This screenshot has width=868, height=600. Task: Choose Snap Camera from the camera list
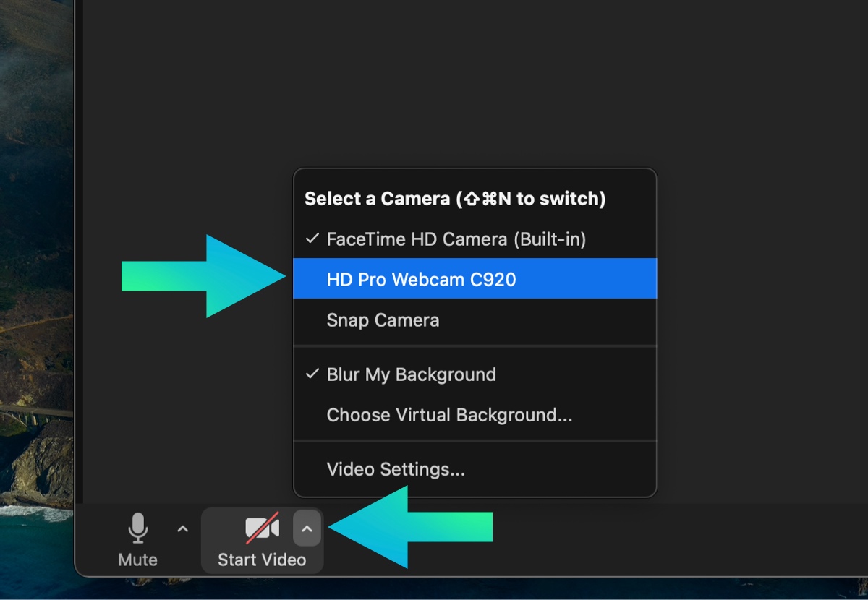point(383,320)
